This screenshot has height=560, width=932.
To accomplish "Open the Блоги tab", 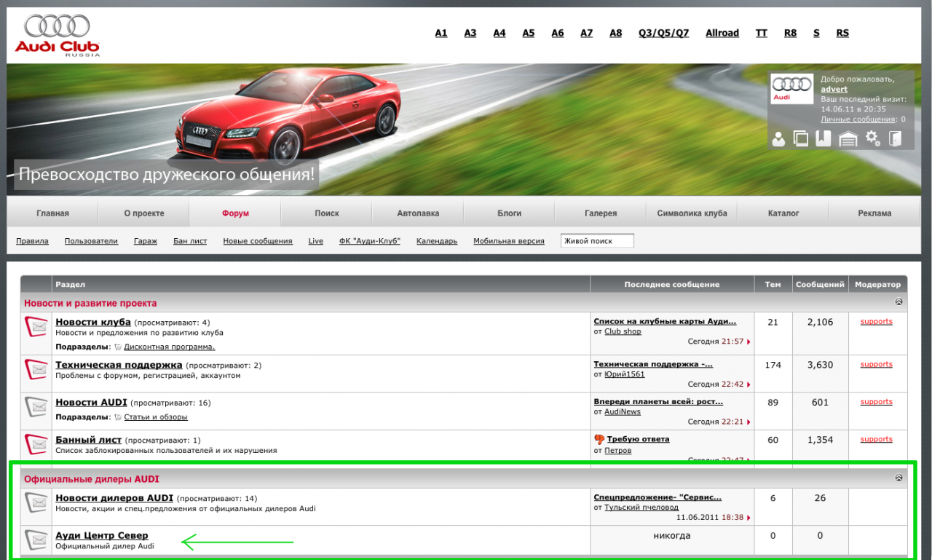I will pos(509,213).
